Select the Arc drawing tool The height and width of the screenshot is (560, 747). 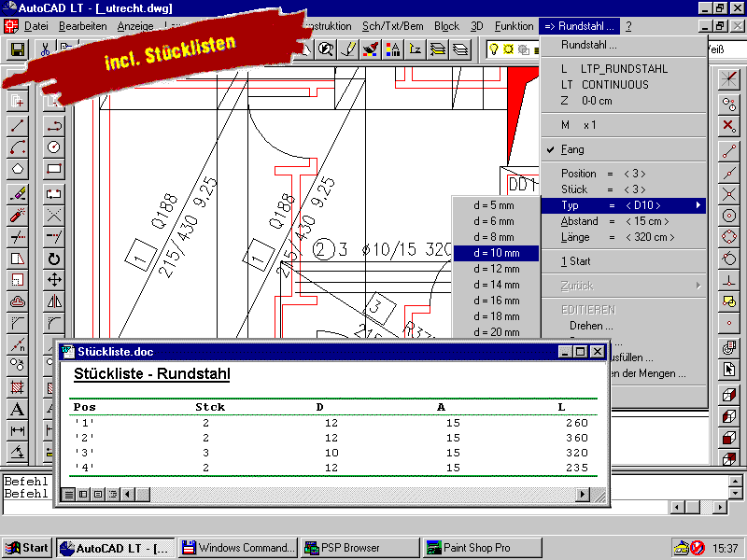coord(18,147)
